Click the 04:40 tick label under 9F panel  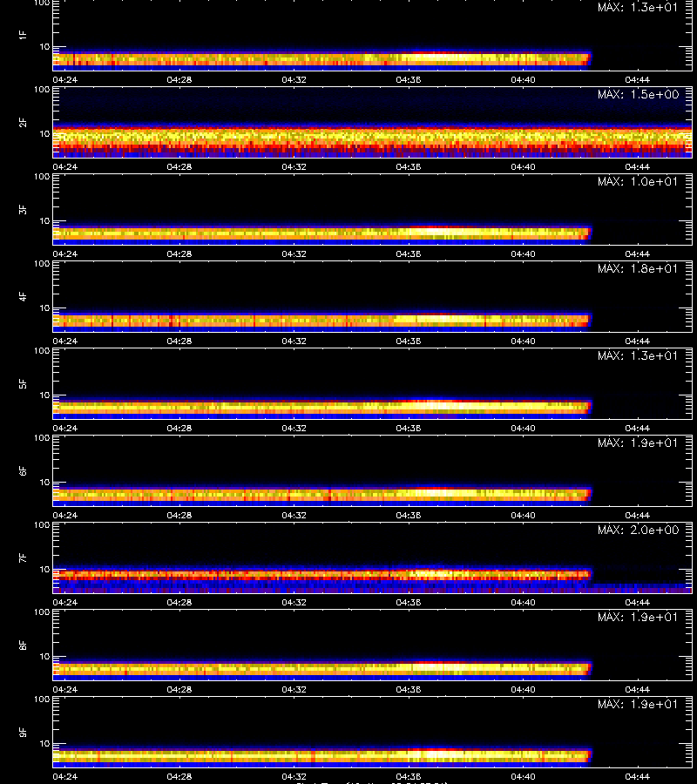(523, 776)
